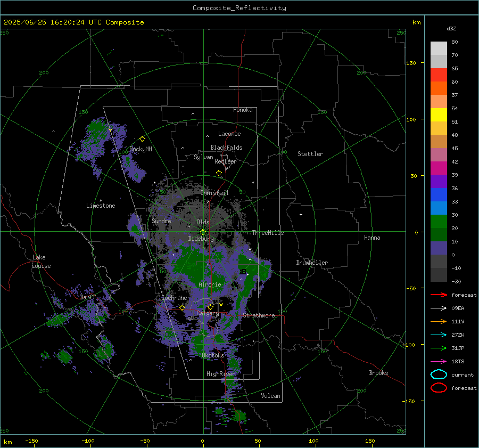Click the RockyMH label
The height and width of the screenshot is (448, 479).
tap(141, 149)
